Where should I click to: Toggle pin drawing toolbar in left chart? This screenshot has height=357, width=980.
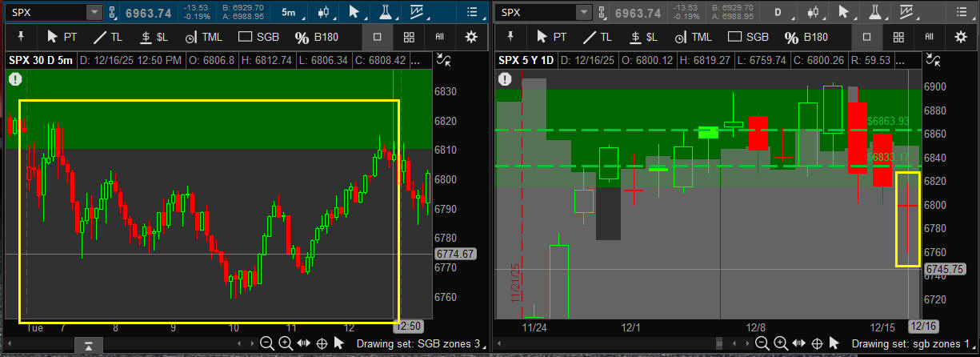click(x=20, y=37)
